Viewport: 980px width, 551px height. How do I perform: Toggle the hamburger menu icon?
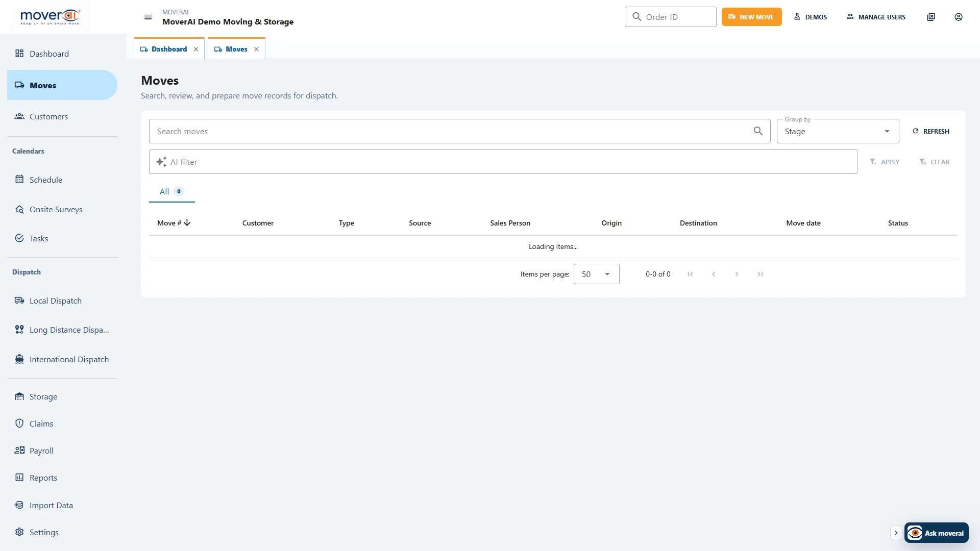coord(148,17)
